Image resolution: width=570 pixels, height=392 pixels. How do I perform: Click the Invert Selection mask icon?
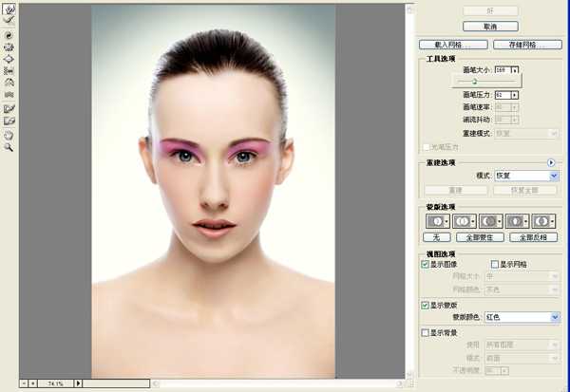click(543, 221)
